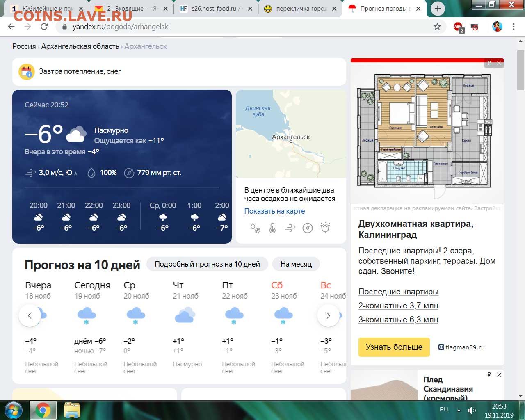Show wind map layer icon
Viewport: 525px width, 420px height.
(290, 228)
